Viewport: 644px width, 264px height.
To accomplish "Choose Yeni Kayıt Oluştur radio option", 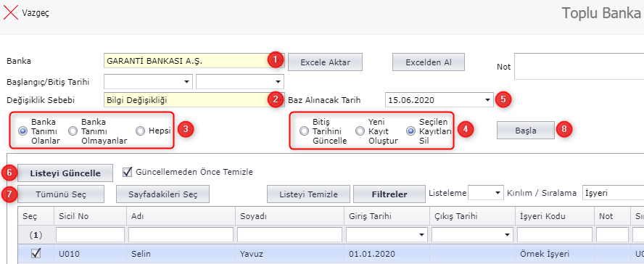I will pyautogui.click(x=360, y=131).
